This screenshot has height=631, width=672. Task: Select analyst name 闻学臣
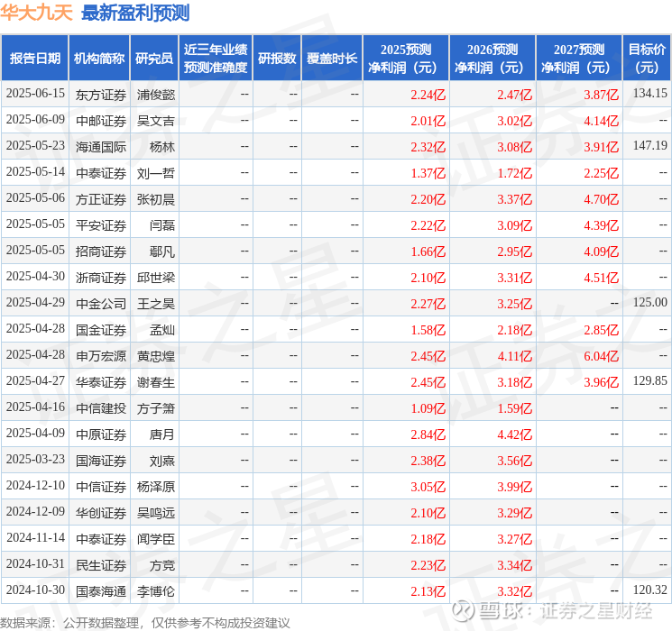(x=155, y=539)
